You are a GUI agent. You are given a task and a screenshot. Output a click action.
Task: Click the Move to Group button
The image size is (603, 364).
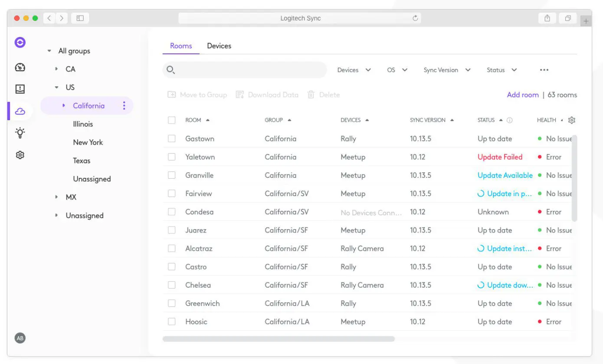point(197,95)
